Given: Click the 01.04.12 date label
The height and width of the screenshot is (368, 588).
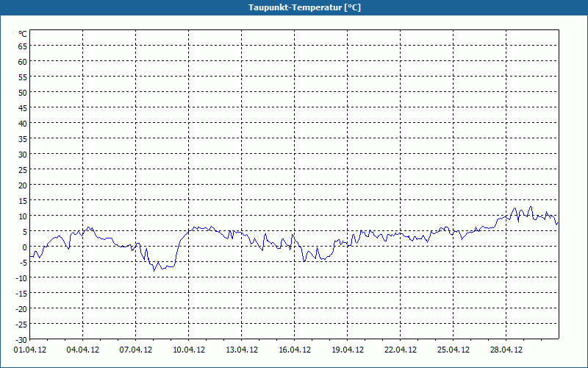Looking at the screenshot, I should [x=30, y=350].
